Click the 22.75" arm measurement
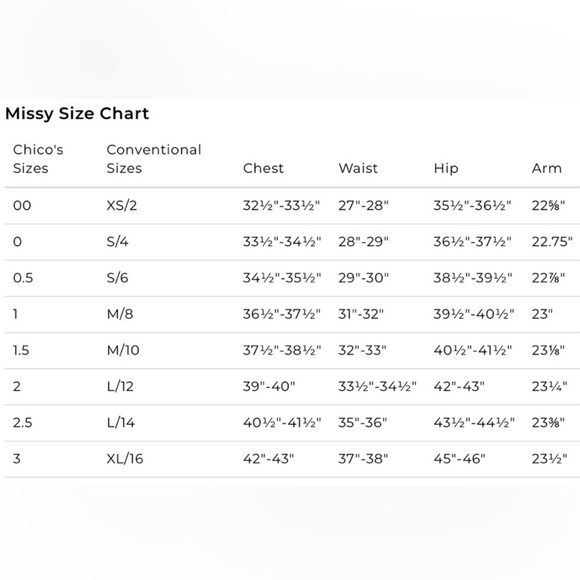The image size is (580, 580). pyautogui.click(x=552, y=242)
